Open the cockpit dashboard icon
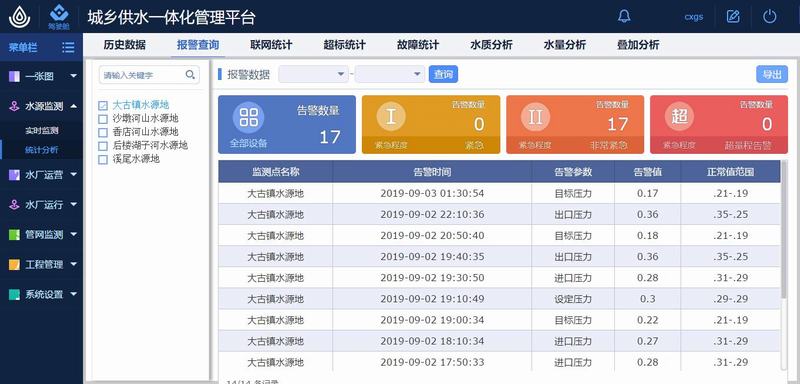Viewport: 800px width, 384px height. click(x=60, y=16)
